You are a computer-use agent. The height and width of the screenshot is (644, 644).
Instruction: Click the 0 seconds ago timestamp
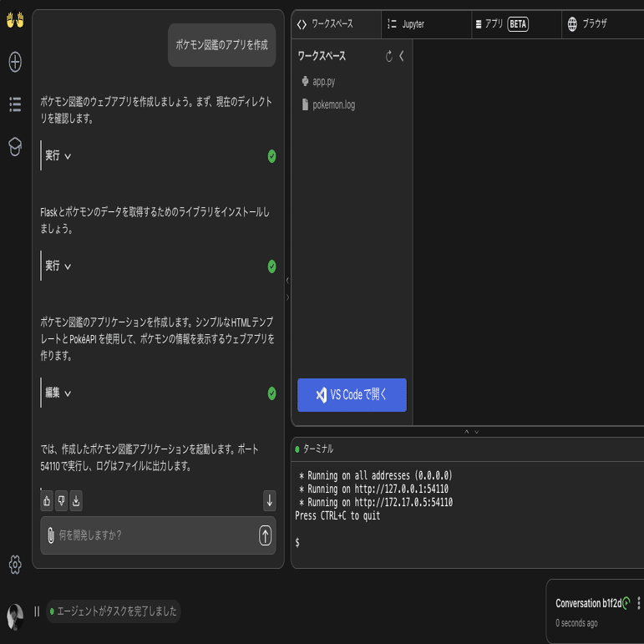[x=576, y=623]
